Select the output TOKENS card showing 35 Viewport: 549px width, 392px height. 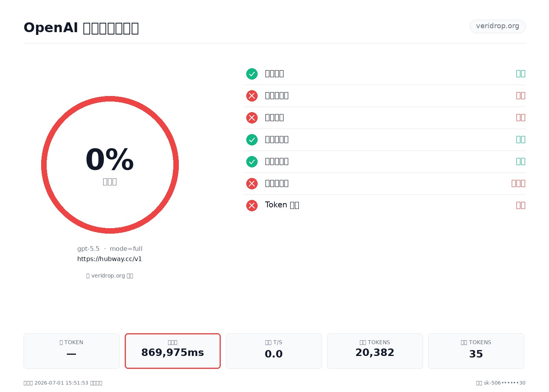pos(476,351)
